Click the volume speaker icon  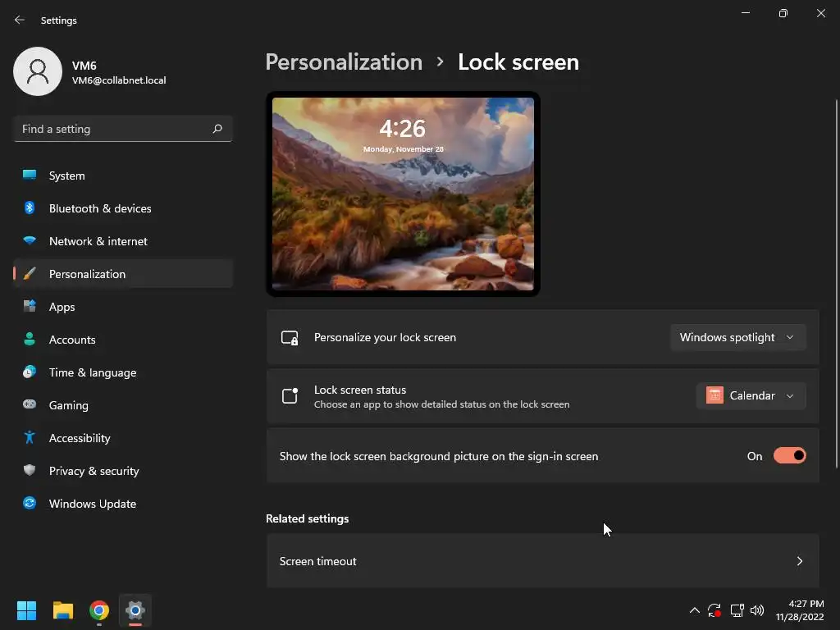(757, 610)
